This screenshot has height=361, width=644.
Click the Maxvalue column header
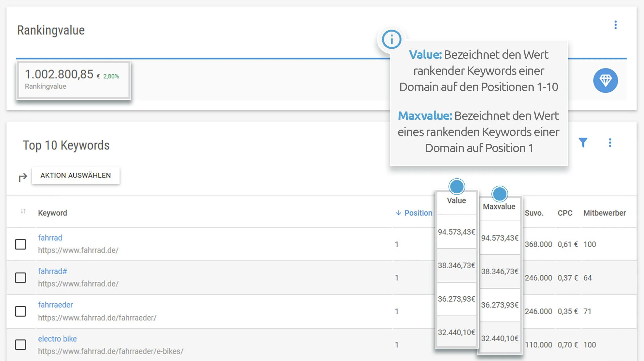(x=499, y=207)
